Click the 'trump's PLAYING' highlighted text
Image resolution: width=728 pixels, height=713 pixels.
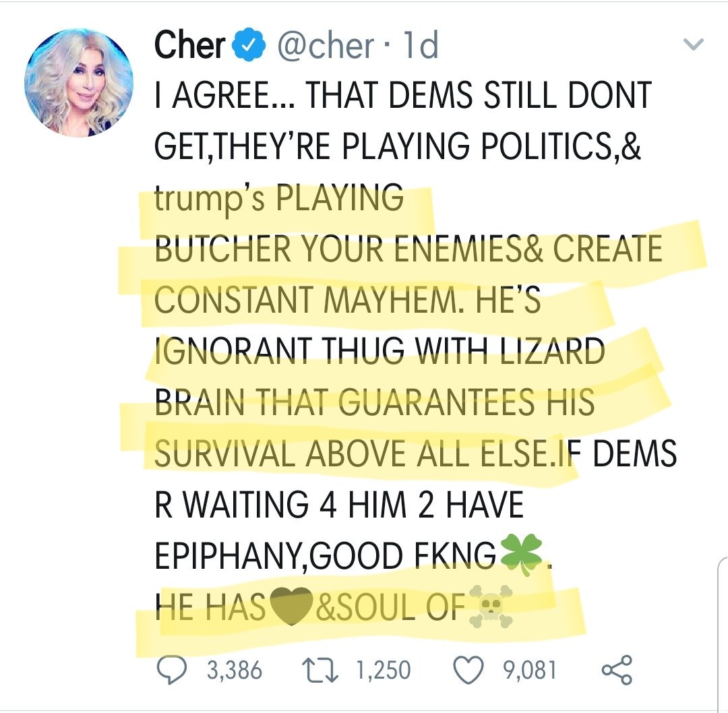[279, 199]
